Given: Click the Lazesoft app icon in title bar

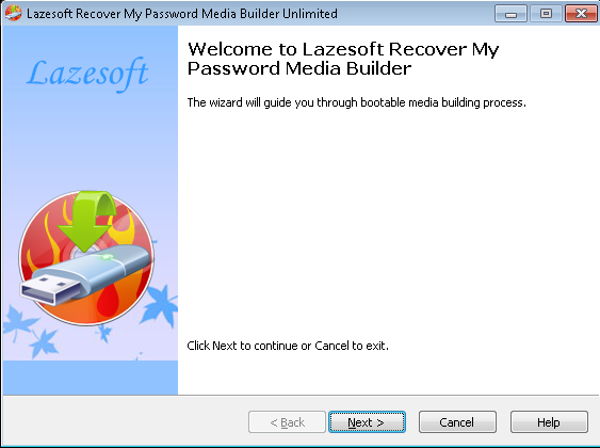Looking at the screenshot, I should pos(13,13).
